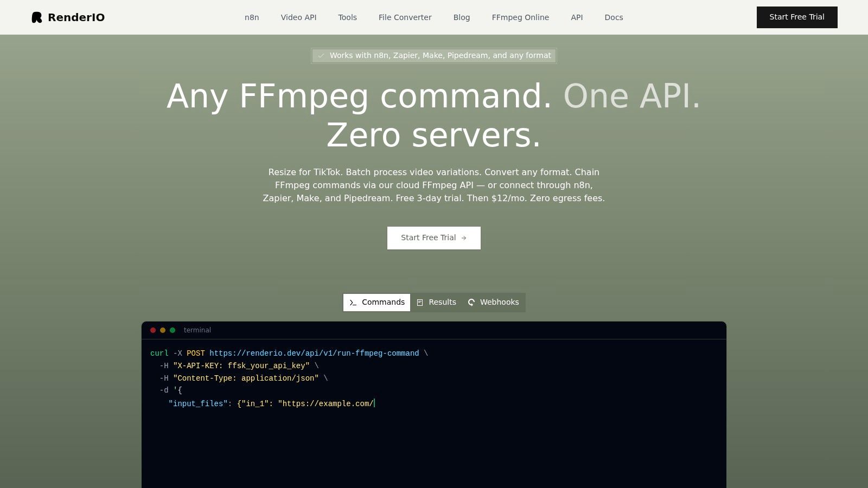
Task: Click the document icon on Results tab
Action: (x=420, y=303)
